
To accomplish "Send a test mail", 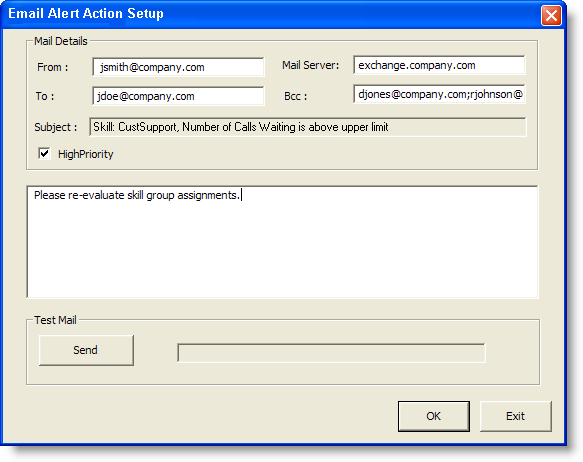I will coord(86,350).
